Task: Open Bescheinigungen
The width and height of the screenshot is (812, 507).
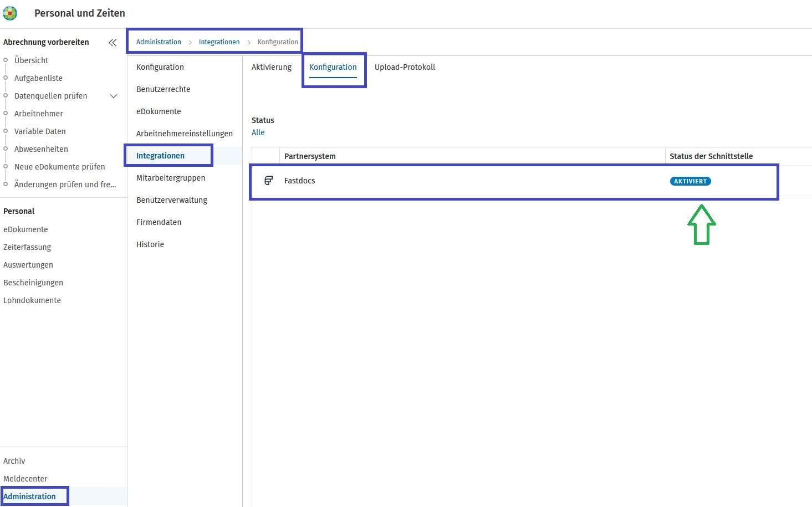Action: [x=33, y=283]
